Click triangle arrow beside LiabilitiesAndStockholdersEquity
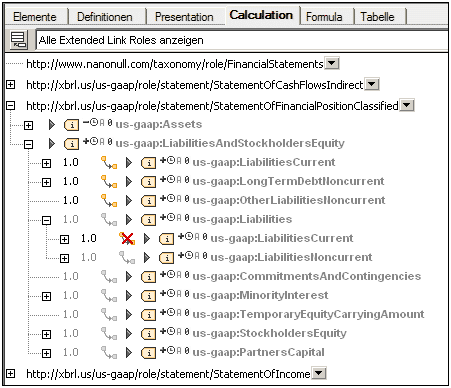 point(52,144)
